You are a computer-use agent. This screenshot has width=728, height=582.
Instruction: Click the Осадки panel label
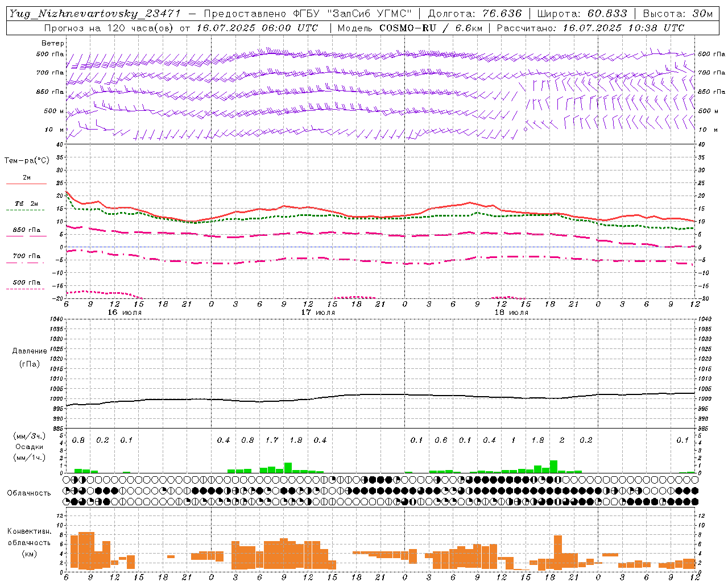click(x=30, y=447)
